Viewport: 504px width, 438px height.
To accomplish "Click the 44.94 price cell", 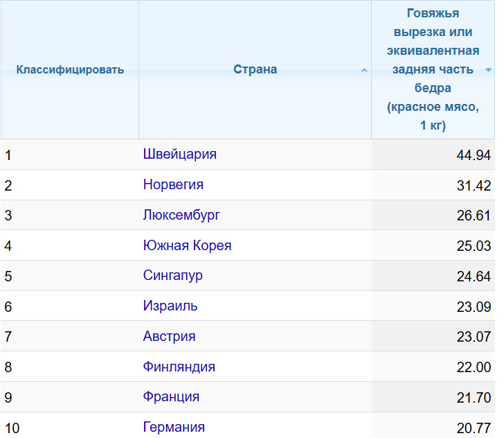I will (x=474, y=155).
